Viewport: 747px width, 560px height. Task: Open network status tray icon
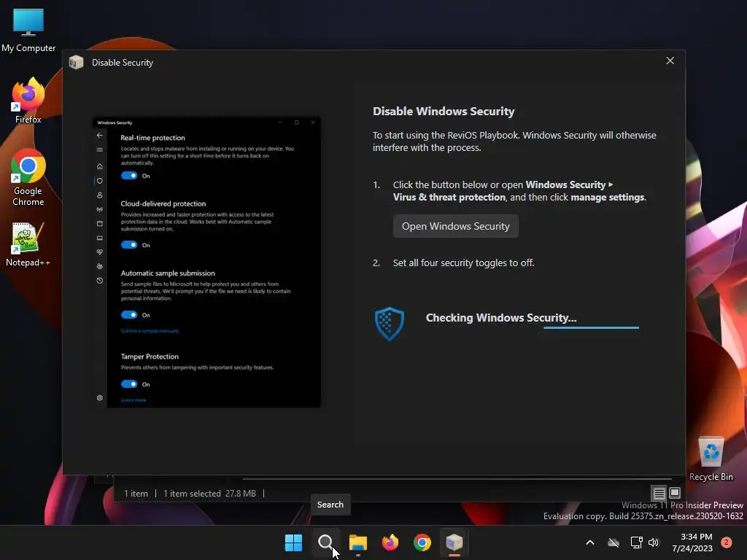636,542
